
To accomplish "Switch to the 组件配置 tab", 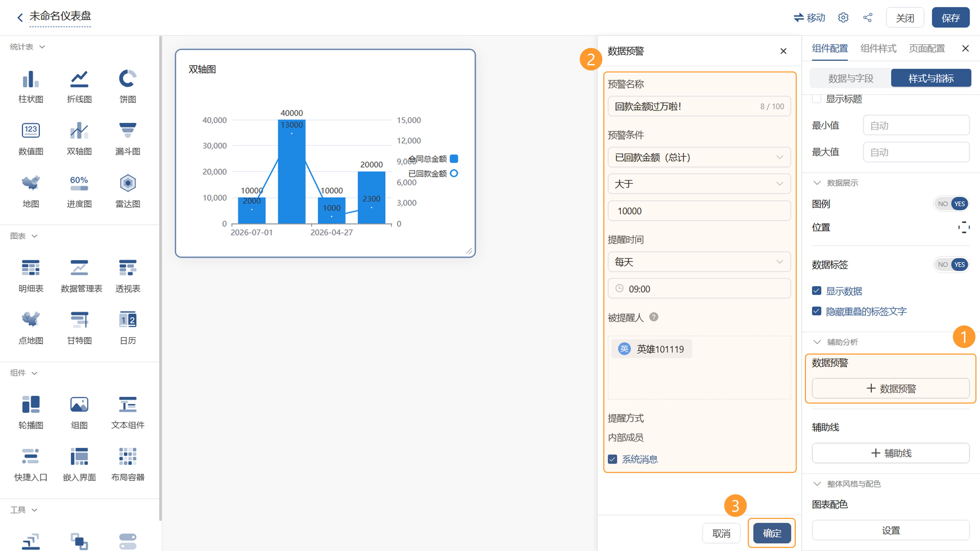I will tap(830, 49).
